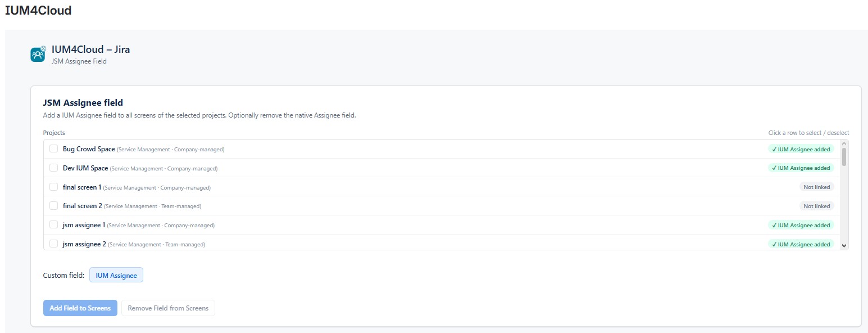Click IUM Assignee added badge for Bug Crowd Space

point(801,149)
